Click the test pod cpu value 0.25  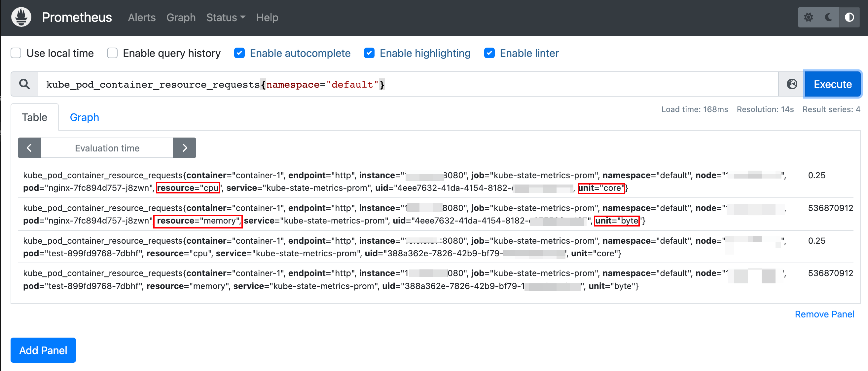[816, 241]
